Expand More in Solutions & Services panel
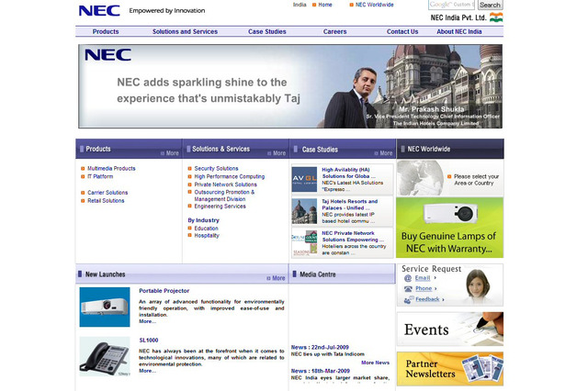588x391 pixels. click(277, 153)
